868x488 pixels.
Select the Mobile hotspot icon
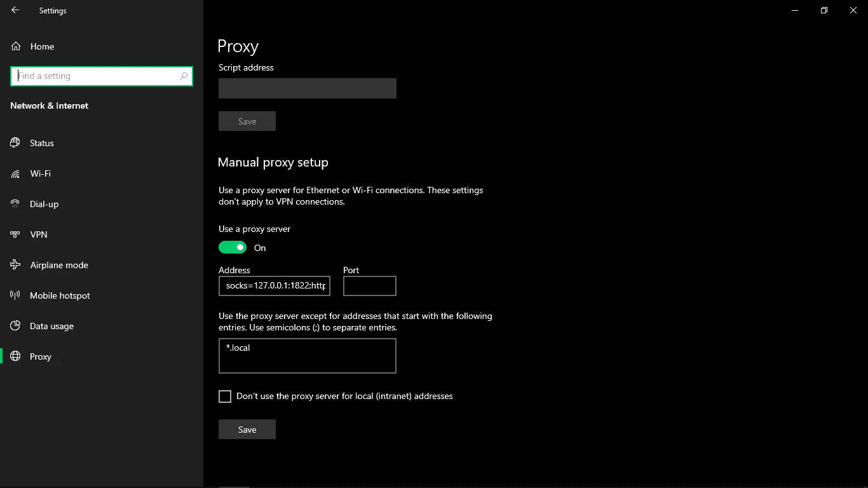coord(16,295)
